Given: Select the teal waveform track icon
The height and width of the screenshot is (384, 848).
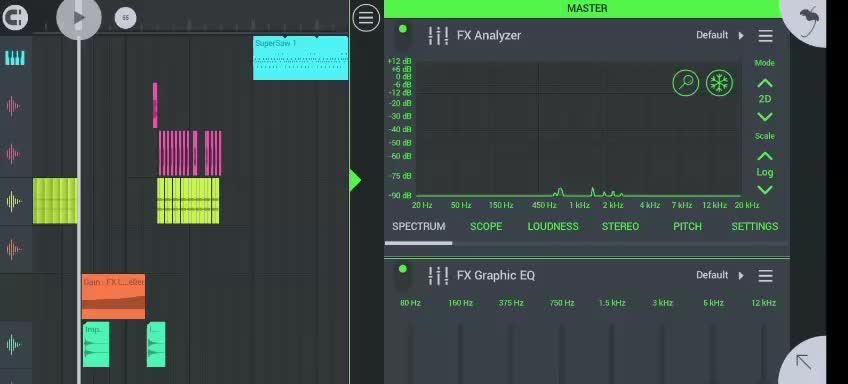Looking at the screenshot, I should click(14, 345).
